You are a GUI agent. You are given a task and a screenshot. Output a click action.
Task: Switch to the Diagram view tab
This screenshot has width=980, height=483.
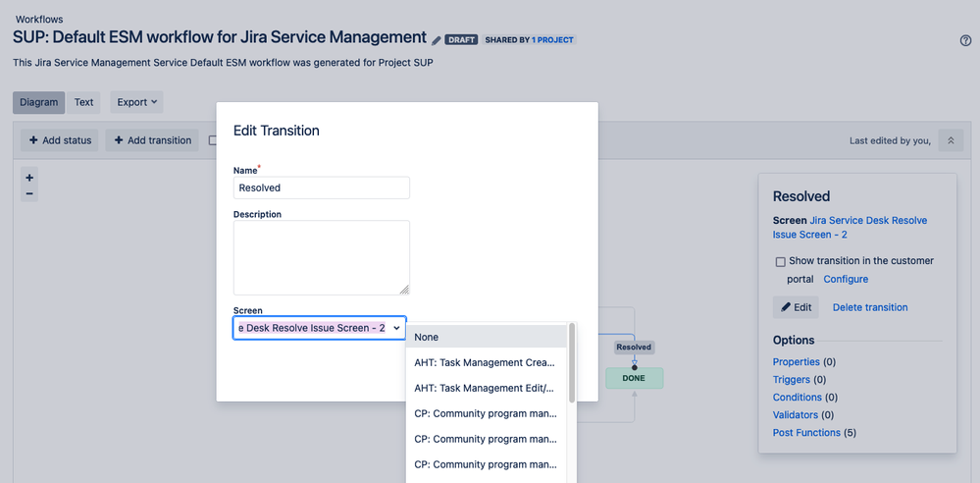tap(39, 102)
